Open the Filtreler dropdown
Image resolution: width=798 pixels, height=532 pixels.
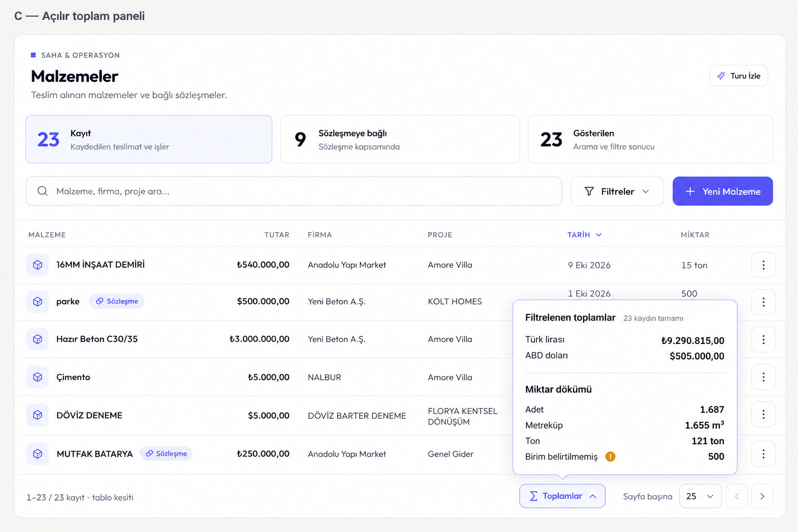pos(617,191)
